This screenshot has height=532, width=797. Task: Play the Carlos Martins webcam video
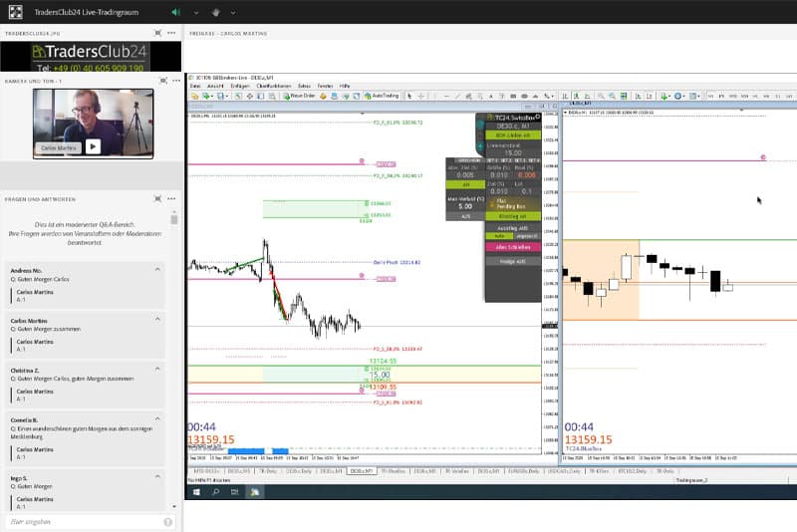93,146
